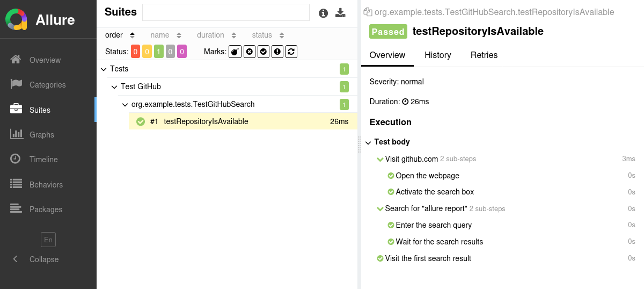The height and width of the screenshot is (289, 644).
Task: Download the suites CSV
Action: pyautogui.click(x=340, y=13)
